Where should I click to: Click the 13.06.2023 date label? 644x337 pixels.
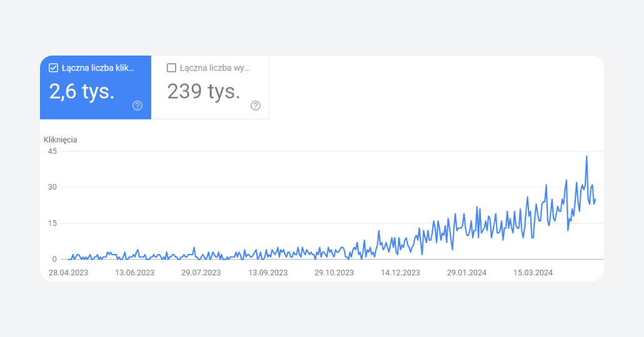[x=134, y=273]
